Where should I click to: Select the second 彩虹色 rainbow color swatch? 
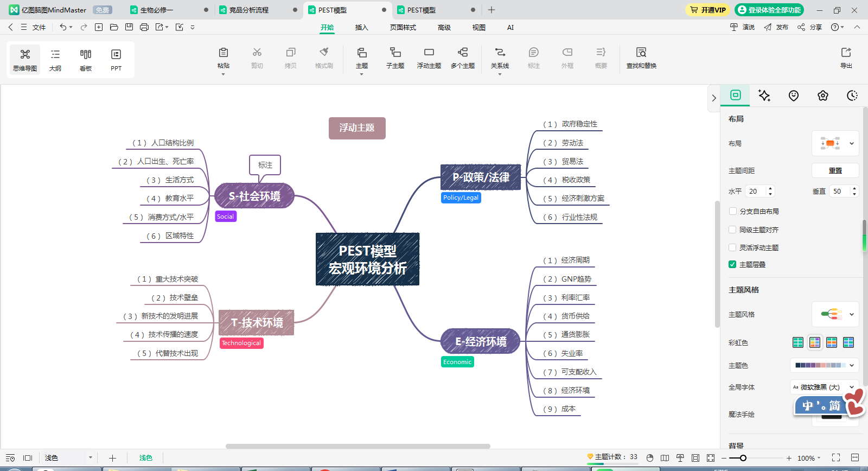[x=815, y=342]
